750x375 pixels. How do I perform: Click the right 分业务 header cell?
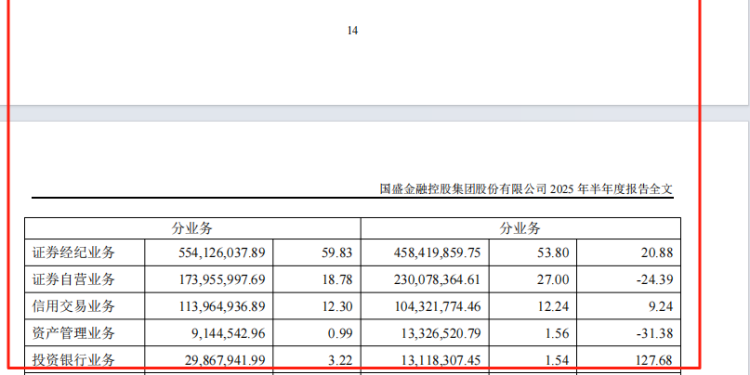click(x=520, y=228)
